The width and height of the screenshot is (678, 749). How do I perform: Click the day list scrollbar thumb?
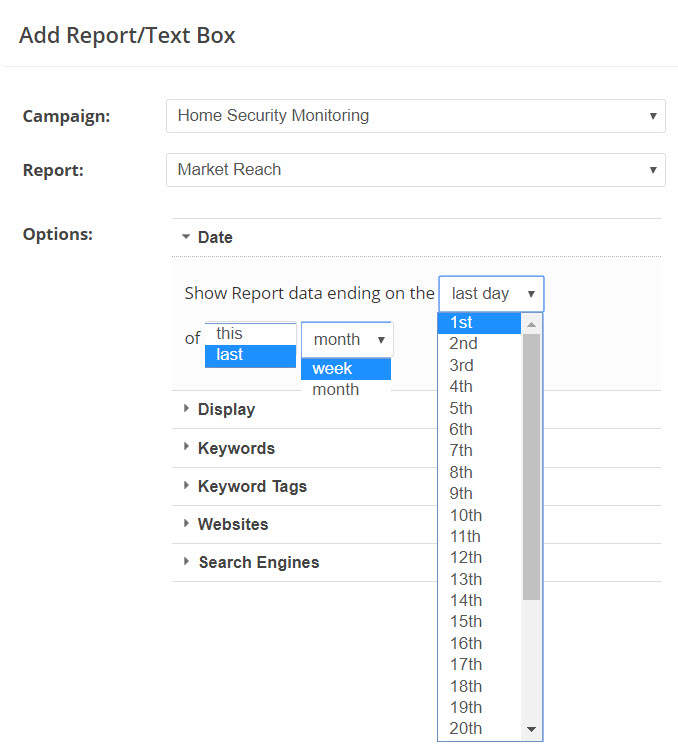pos(531,465)
